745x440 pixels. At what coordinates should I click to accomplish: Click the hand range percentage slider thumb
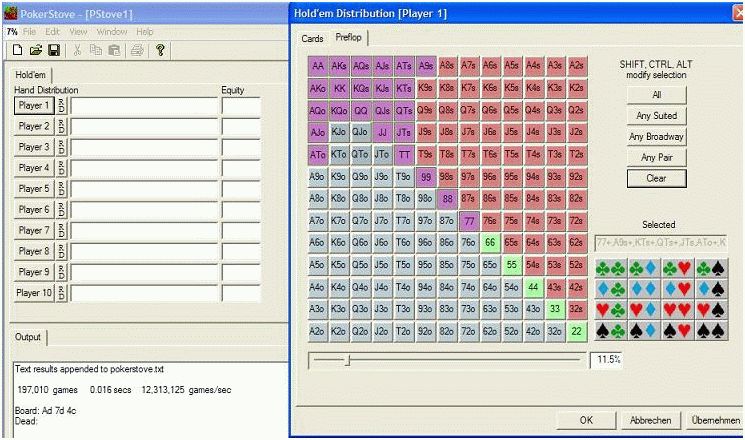coord(348,361)
